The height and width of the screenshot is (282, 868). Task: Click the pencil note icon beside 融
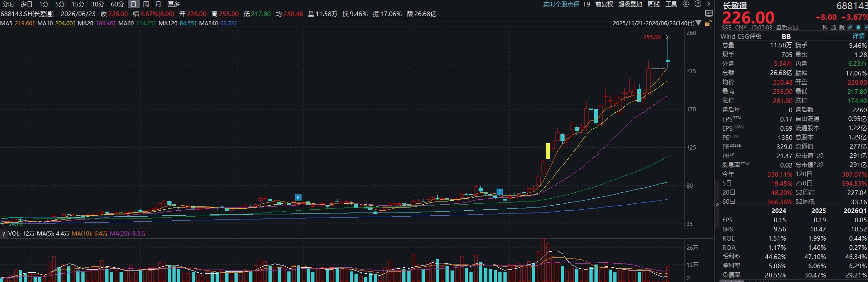pos(851,27)
